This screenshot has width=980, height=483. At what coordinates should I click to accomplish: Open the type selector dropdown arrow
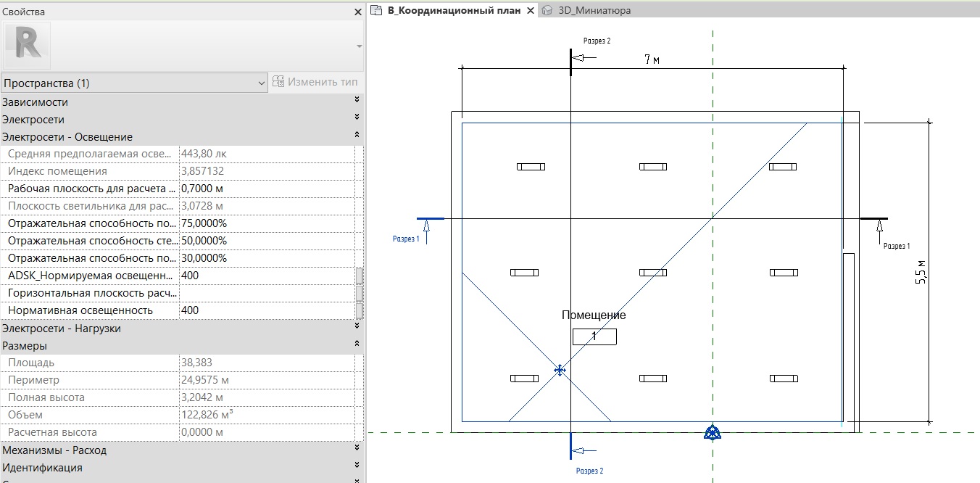click(360, 46)
